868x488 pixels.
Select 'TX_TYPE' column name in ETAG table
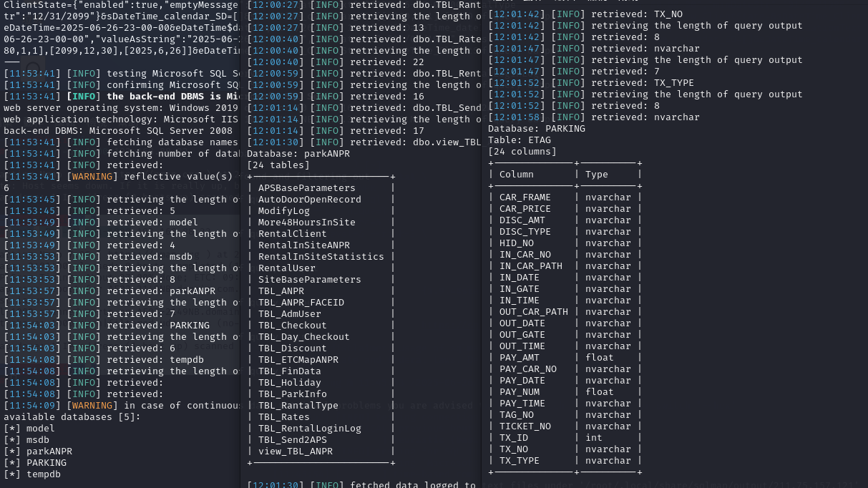(520, 461)
